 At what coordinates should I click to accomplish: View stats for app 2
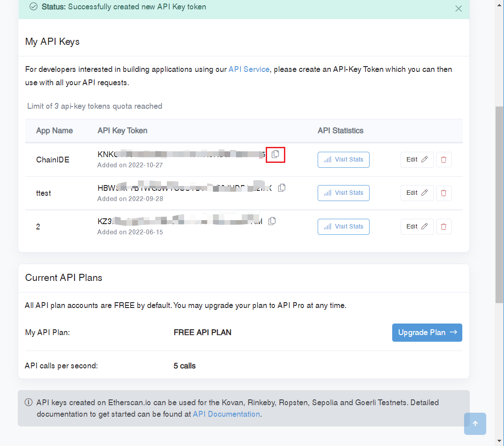tap(343, 226)
